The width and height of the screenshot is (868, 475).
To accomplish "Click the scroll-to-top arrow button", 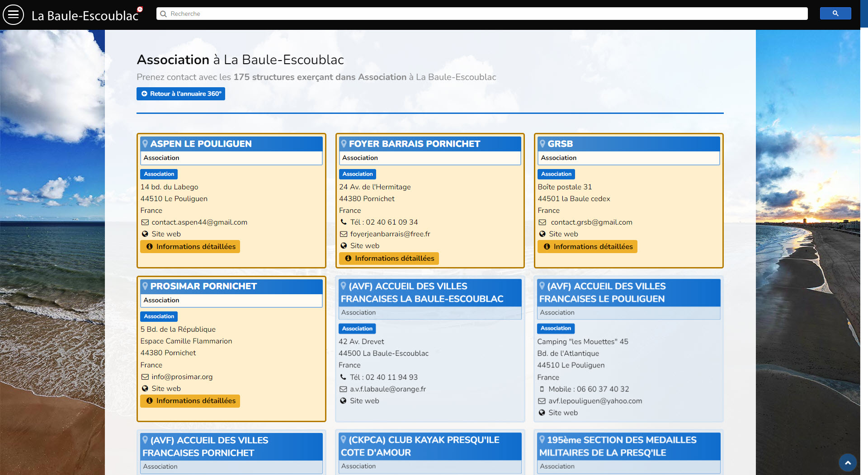I will pyautogui.click(x=848, y=462).
